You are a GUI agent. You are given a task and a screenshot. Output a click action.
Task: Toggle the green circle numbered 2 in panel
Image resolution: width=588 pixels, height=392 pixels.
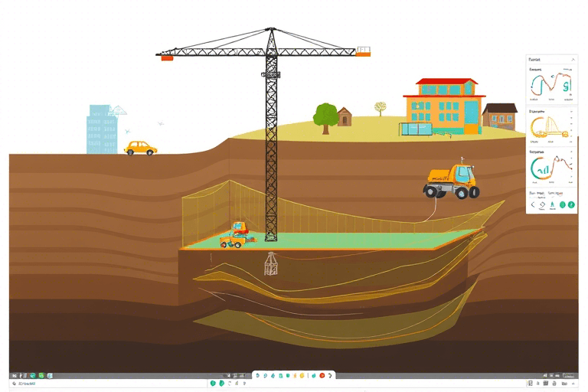click(571, 205)
